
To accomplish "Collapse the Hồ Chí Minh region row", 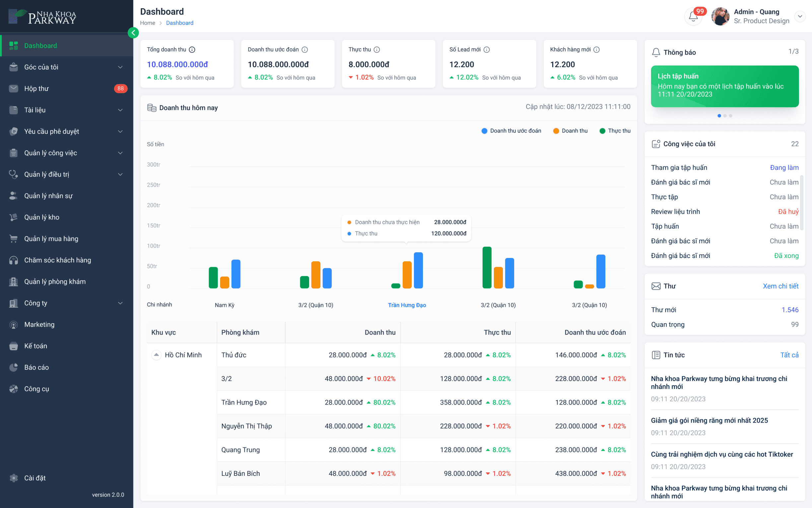I will click(x=156, y=355).
